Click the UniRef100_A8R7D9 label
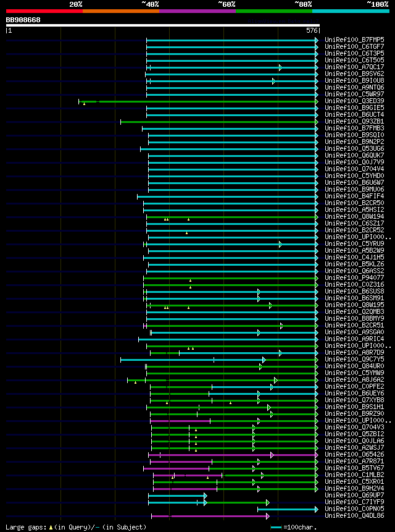This screenshot has width=395, height=532. [354, 352]
